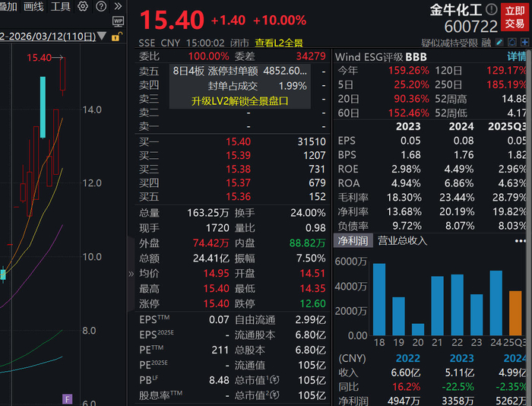Click the stock code 600722

tap(470, 27)
